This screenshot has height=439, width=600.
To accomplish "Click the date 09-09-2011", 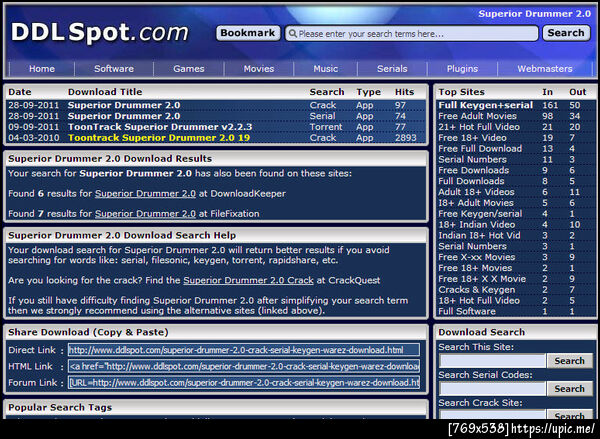I will [34, 127].
